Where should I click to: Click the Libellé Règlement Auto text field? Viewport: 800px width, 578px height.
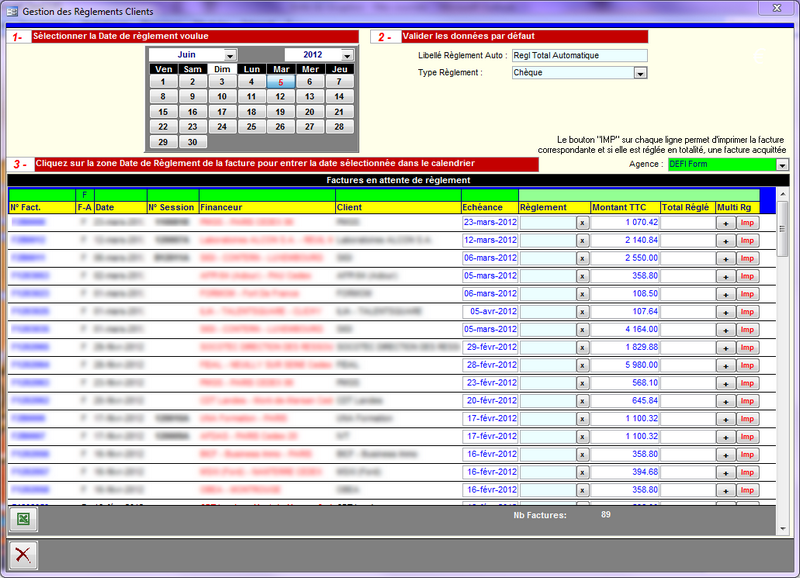point(579,55)
